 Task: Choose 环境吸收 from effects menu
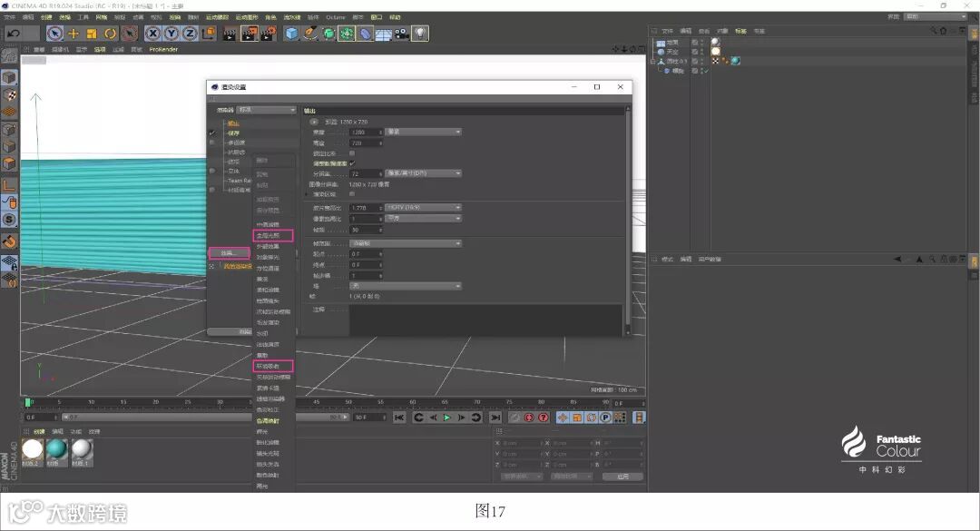tap(273, 366)
